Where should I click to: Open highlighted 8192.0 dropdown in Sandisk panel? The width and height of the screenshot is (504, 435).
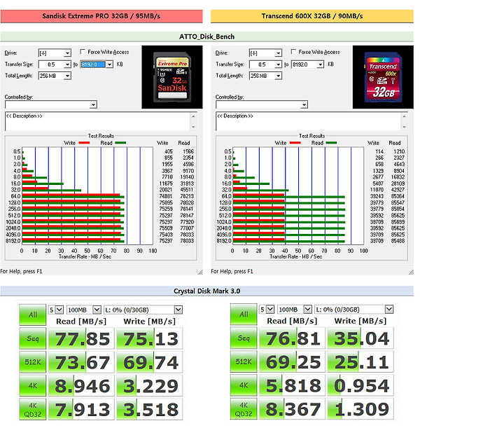pyautogui.click(x=110, y=64)
